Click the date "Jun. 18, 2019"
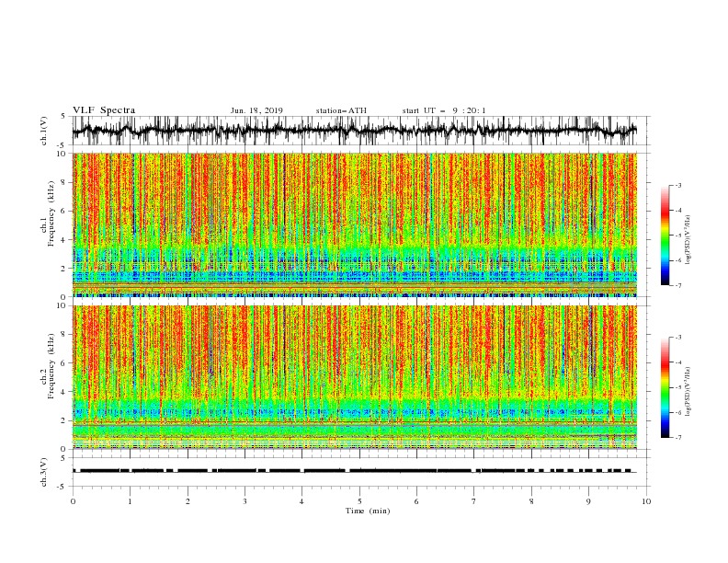728x563 pixels. 256,110
